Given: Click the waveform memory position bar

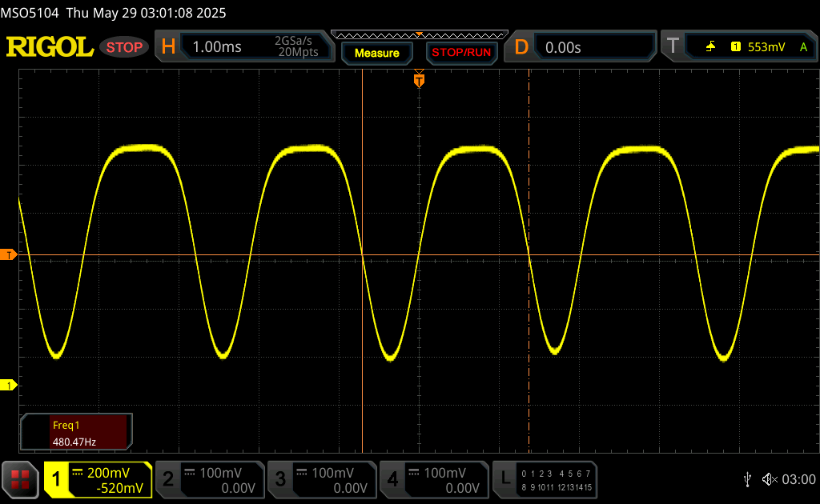Looking at the screenshot, I should (420, 35).
